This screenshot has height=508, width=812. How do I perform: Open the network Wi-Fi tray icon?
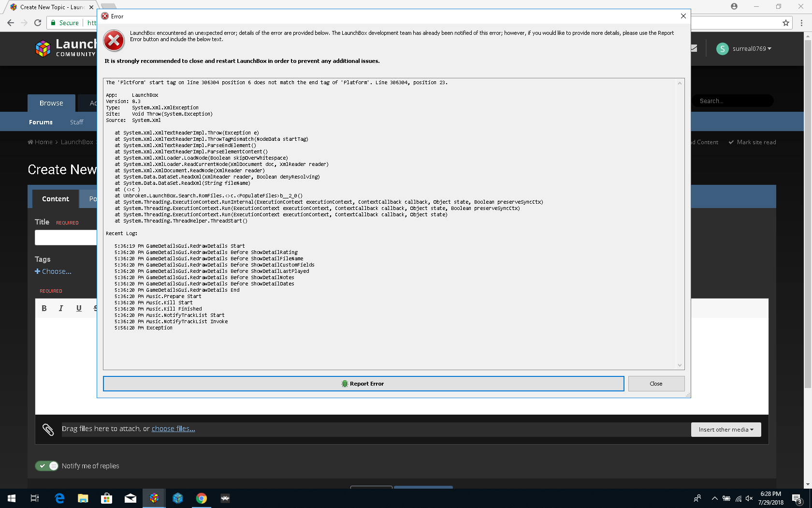click(739, 498)
